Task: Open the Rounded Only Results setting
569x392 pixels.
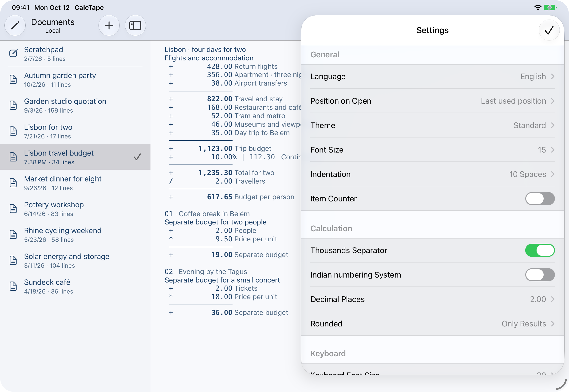Action: [x=432, y=324]
